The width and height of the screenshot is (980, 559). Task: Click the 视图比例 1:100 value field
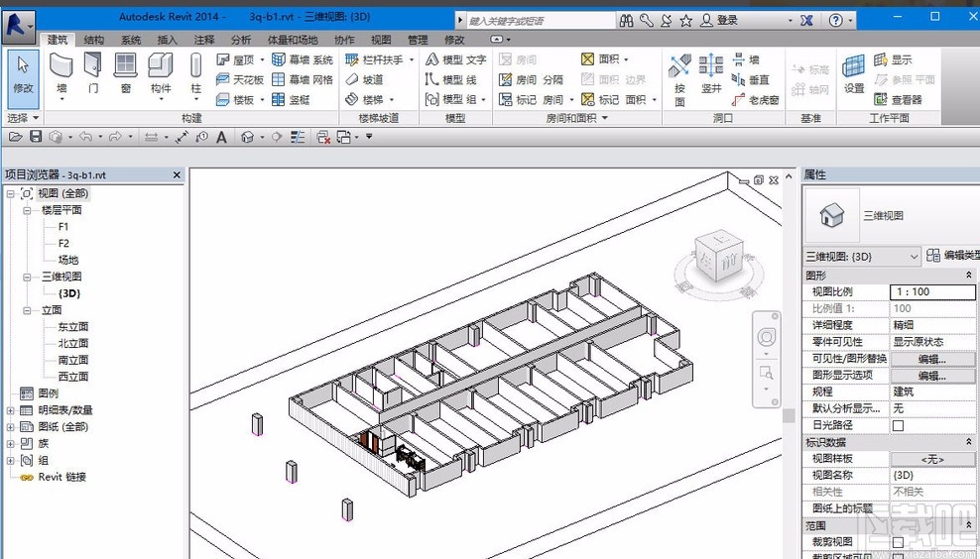coord(931,292)
